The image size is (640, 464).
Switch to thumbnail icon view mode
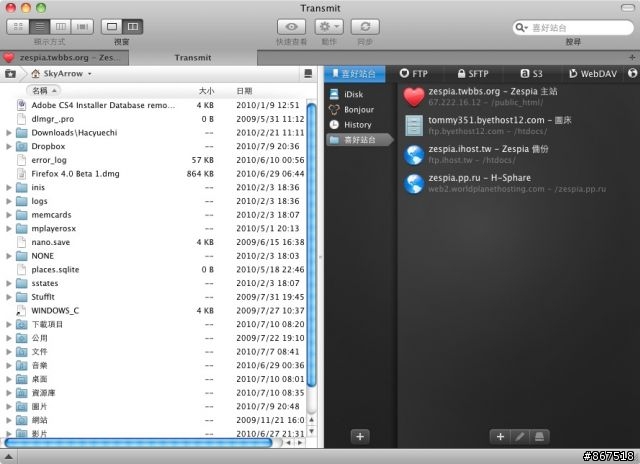click(x=18, y=27)
